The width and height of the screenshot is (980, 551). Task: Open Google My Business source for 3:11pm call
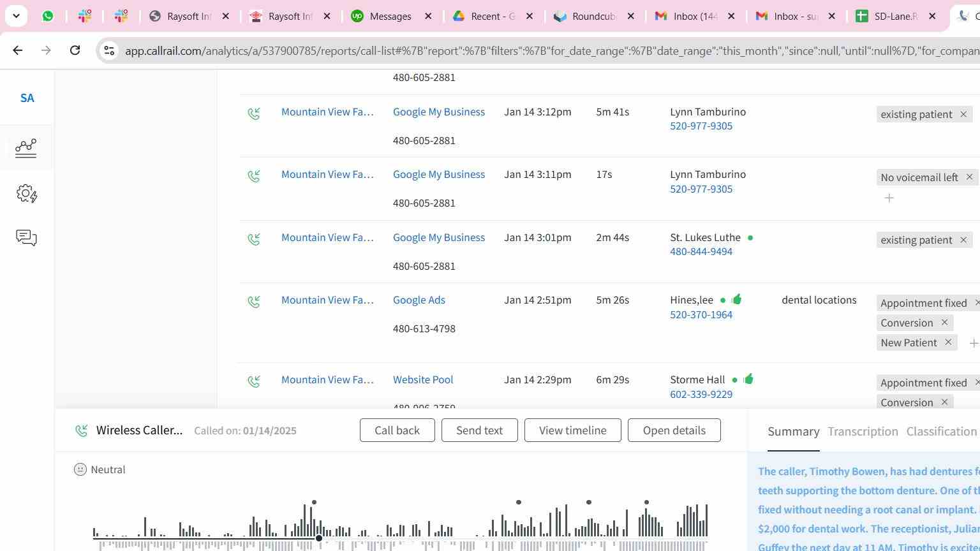439,174
